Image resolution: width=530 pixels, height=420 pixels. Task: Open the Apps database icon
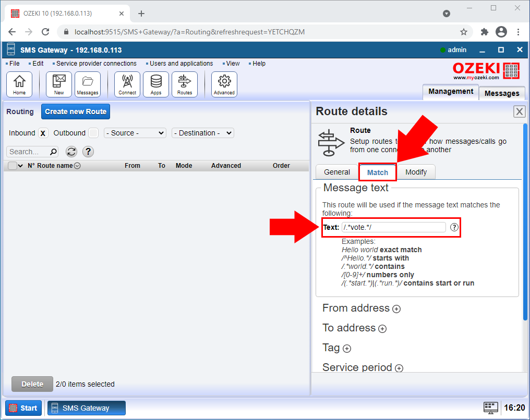(156, 84)
